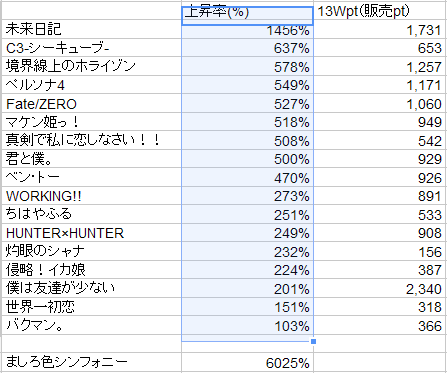Click the 1,731 value cell

(380, 29)
